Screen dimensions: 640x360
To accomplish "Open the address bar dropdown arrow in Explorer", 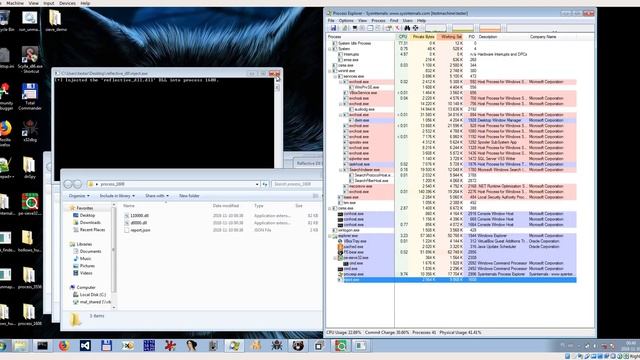I will 257,184.
